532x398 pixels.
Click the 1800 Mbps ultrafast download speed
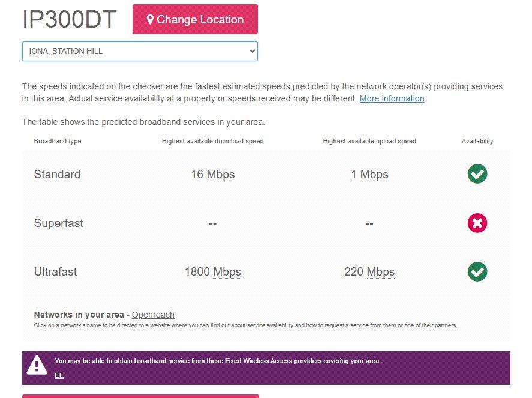click(x=213, y=272)
